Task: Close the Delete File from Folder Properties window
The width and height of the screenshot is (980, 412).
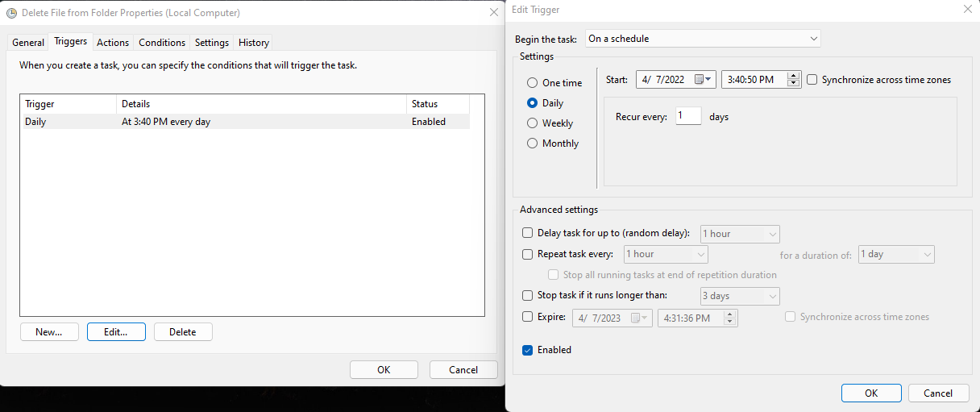Action: click(494, 13)
